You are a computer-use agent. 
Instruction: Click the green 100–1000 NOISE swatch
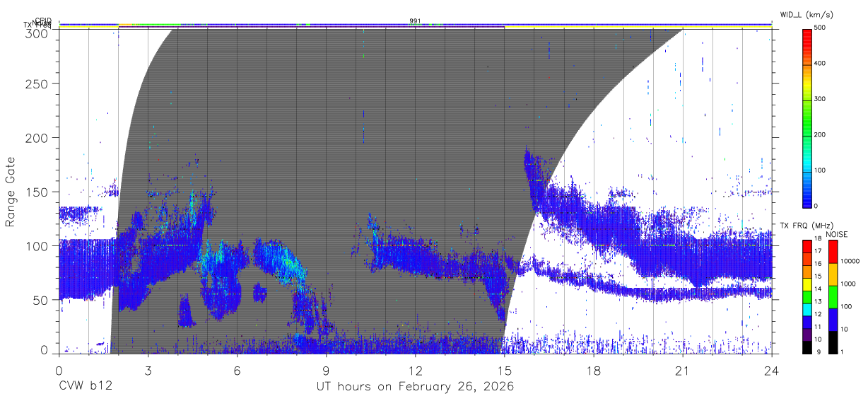tap(832, 296)
